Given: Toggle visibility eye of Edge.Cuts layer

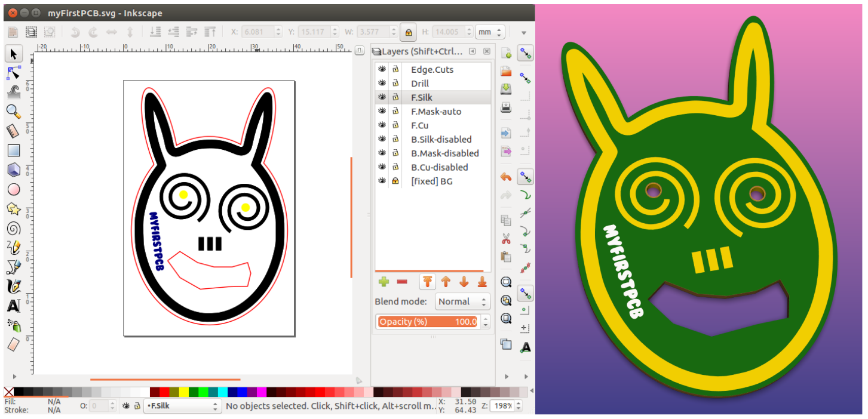Looking at the screenshot, I should (x=382, y=70).
